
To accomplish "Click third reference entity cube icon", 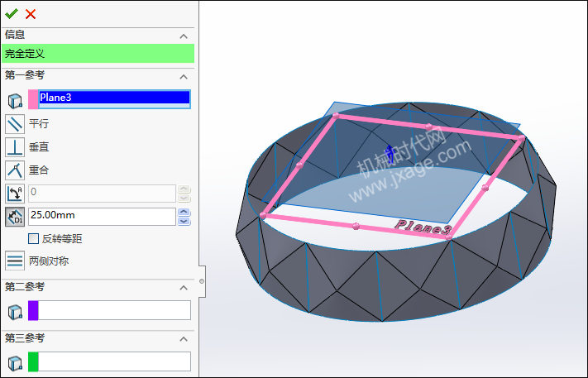I will tap(15, 362).
